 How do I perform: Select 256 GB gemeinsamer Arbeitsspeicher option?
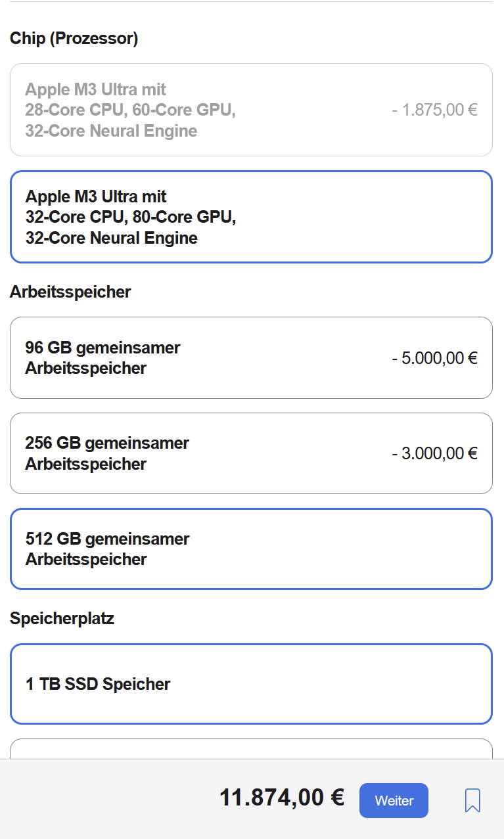pos(251,453)
